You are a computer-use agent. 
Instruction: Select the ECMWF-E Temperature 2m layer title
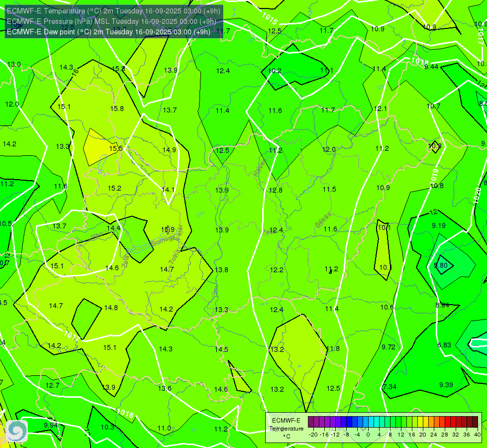click(113, 11)
